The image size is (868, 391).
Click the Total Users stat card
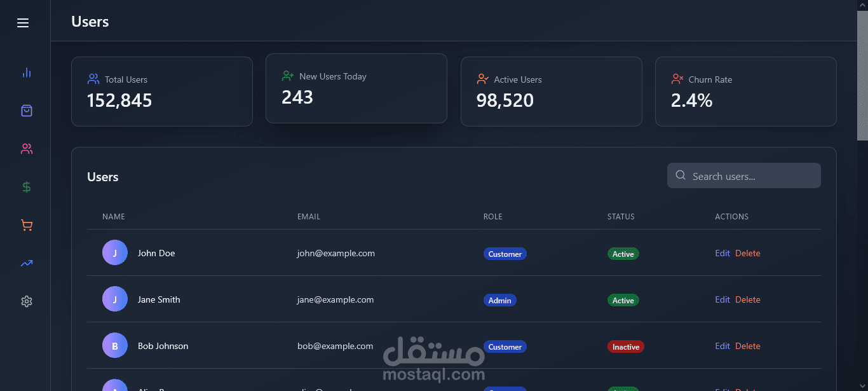point(162,92)
